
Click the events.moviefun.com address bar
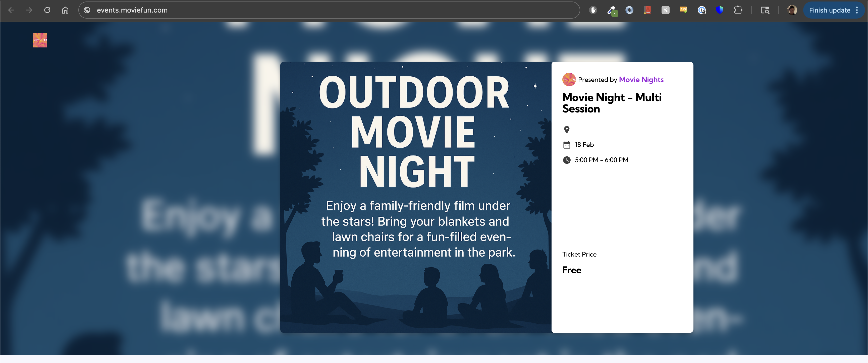[303, 10]
